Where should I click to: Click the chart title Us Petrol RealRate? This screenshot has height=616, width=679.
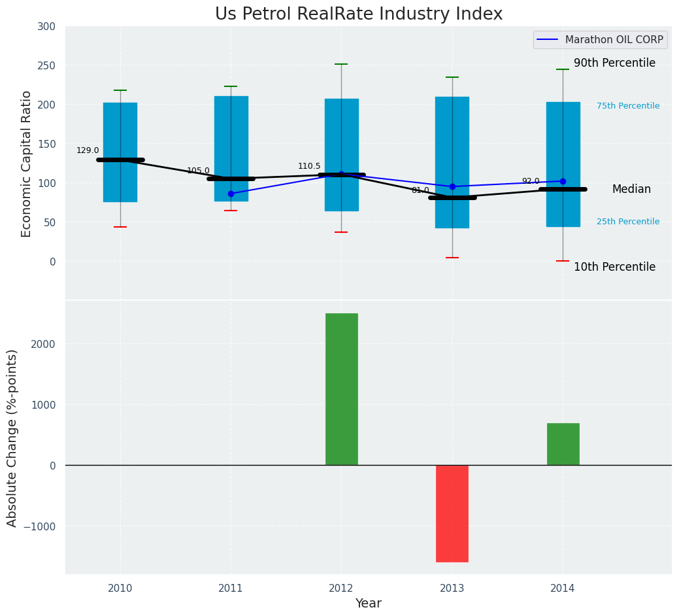[x=359, y=14]
